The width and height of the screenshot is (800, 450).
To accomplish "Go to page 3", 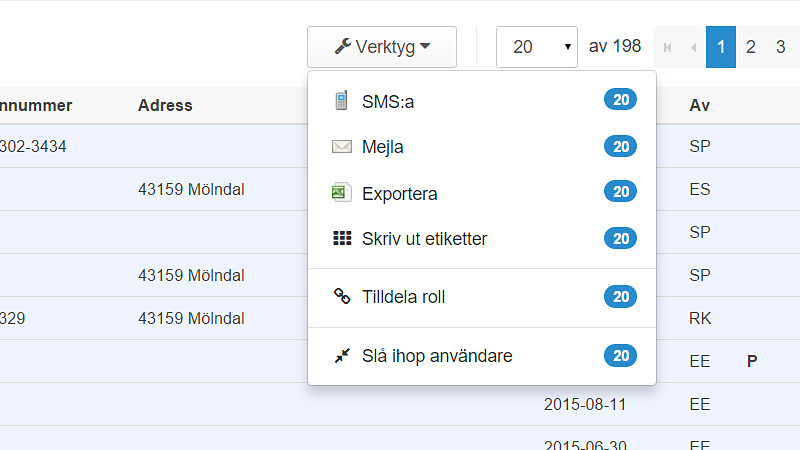I will click(x=781, y=47).
